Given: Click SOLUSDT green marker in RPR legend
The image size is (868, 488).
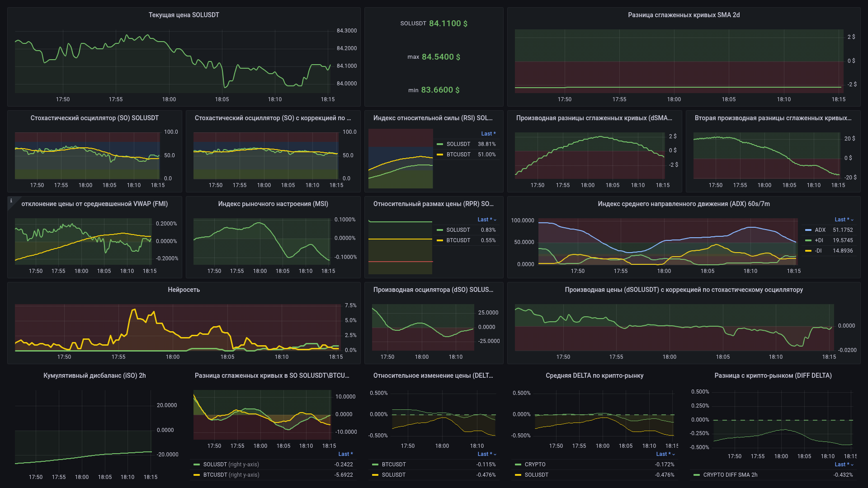Looking at the screenshot, I should (x=440, y=230).
